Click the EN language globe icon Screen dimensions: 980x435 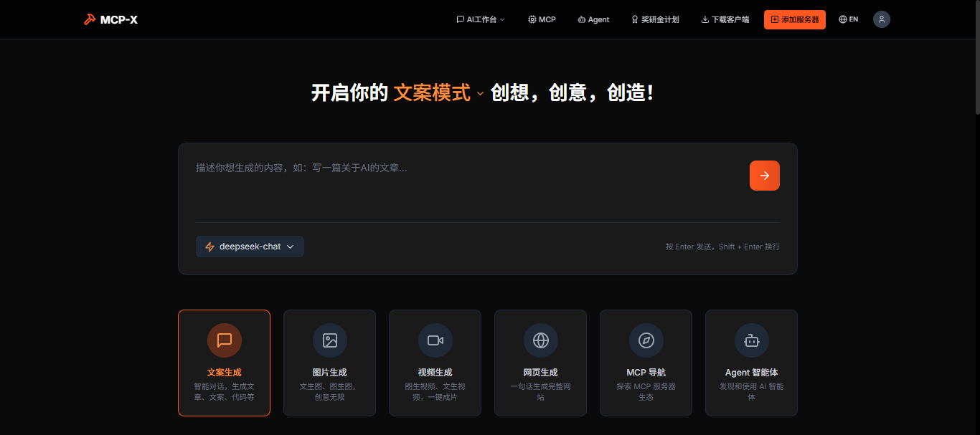coord(843,19)
